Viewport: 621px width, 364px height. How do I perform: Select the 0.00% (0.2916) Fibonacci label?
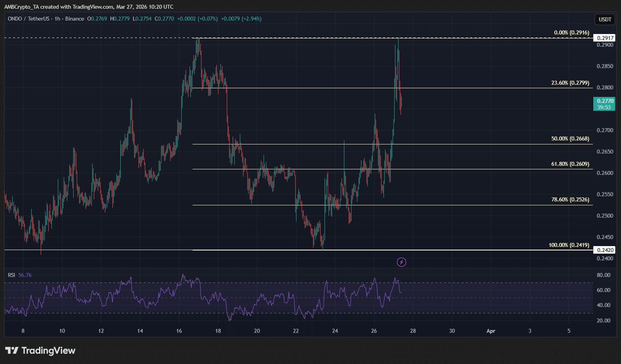pos(571,33)
